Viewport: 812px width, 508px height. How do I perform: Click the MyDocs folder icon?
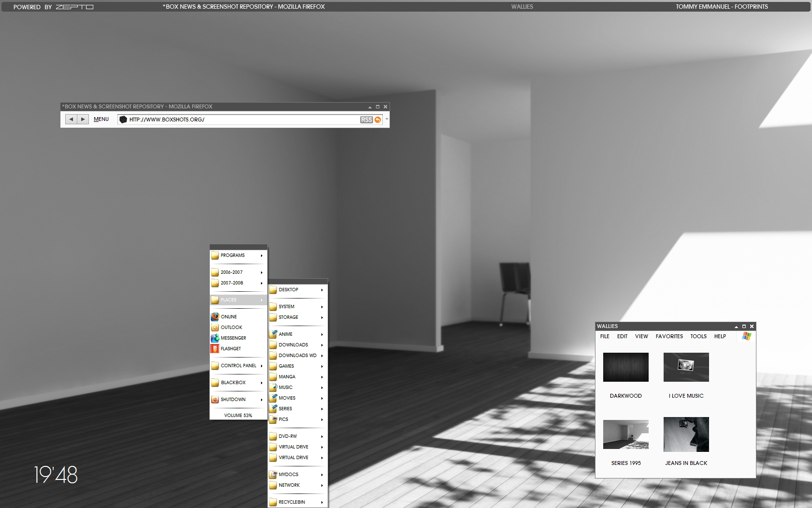tap(273, 474)
